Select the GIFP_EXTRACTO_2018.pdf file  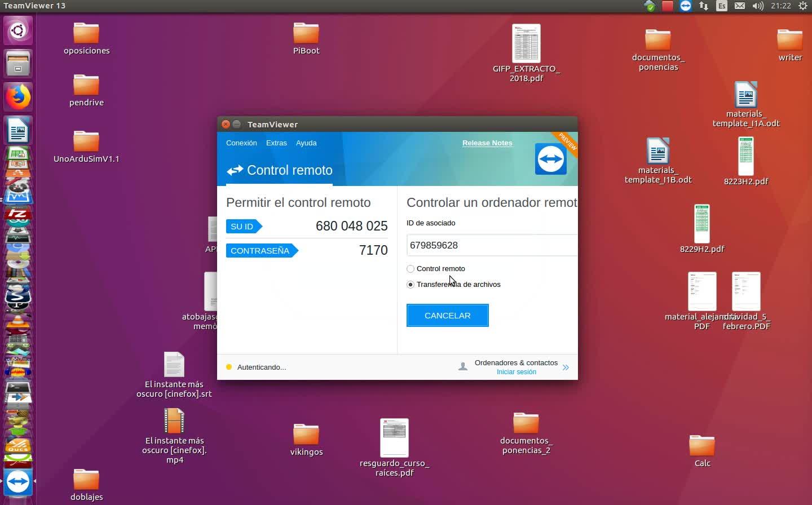coord(526,53)
